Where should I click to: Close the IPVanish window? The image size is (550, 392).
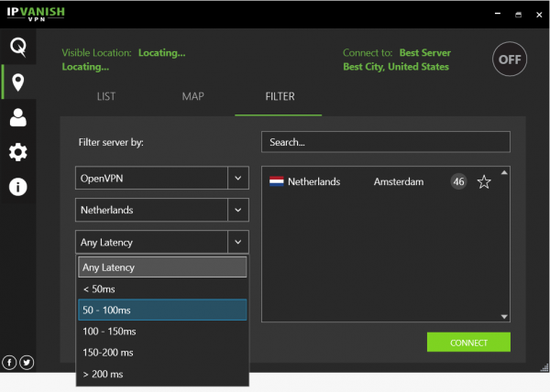coord(539,15)
